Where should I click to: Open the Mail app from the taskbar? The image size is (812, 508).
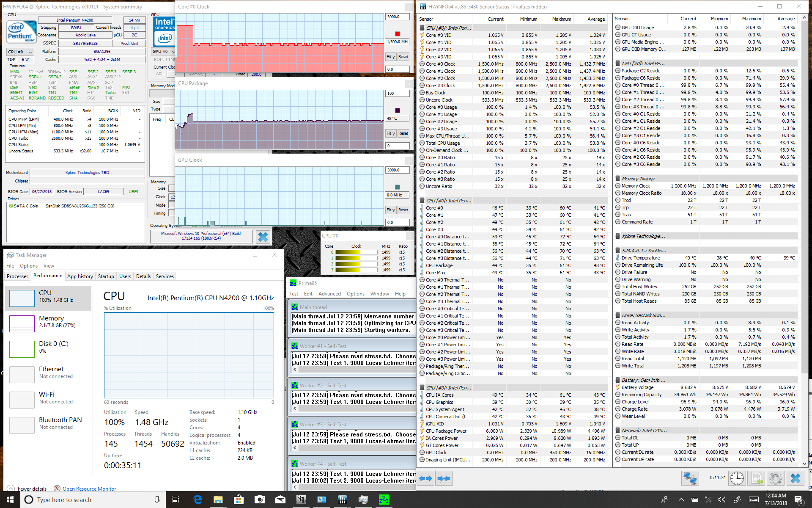(280, 500)
